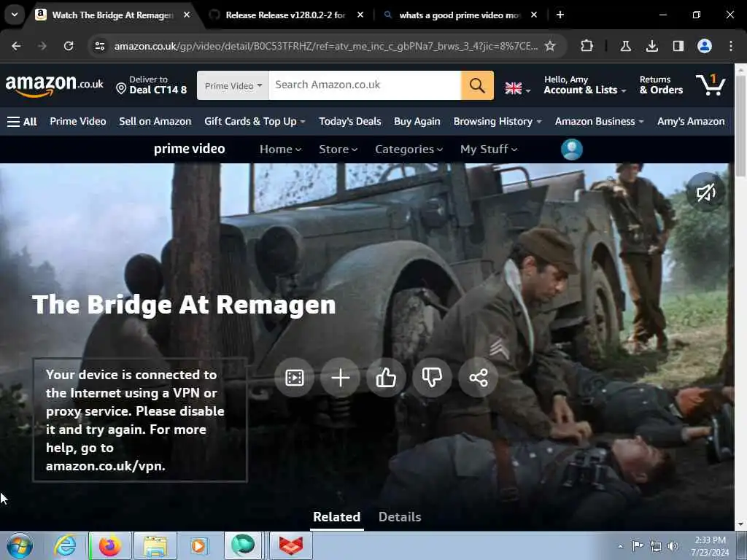Open Chrome extensions puzzle icon

[x=587, y=46]
